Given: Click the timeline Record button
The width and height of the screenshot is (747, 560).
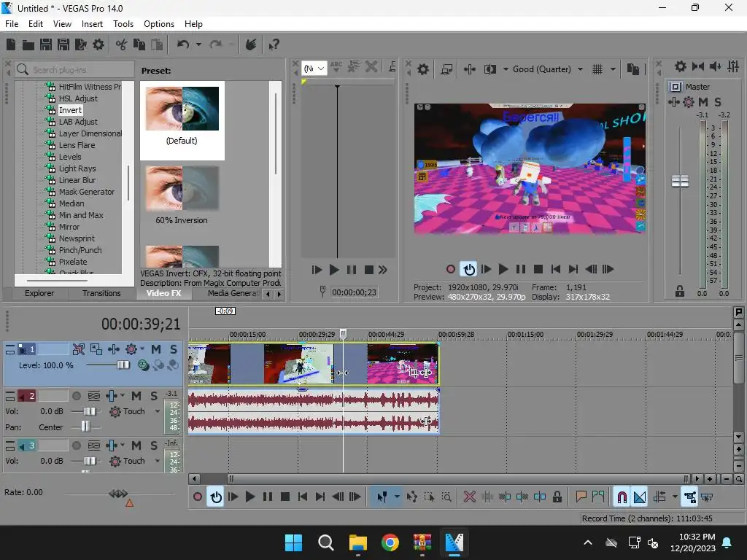Looking at the screenshot, I should 198,497.
